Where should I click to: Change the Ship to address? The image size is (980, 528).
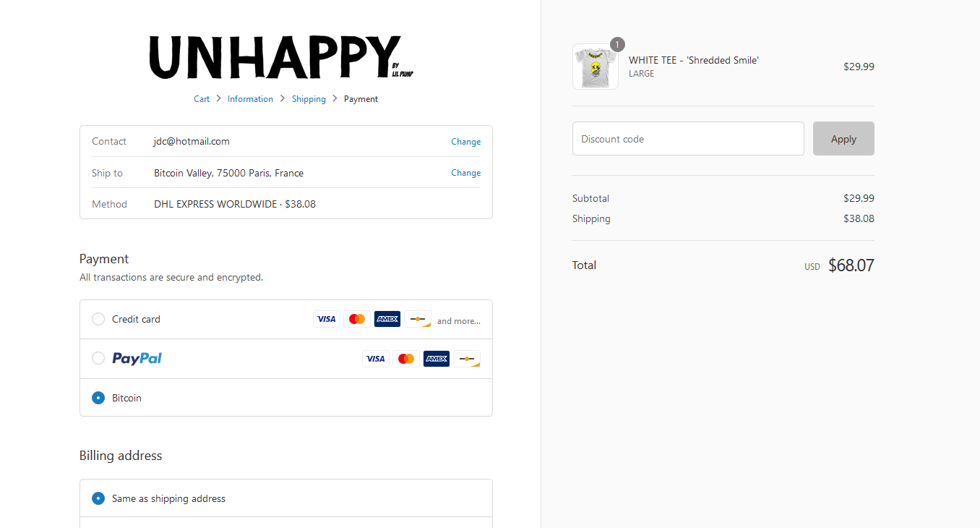(465, 173)
